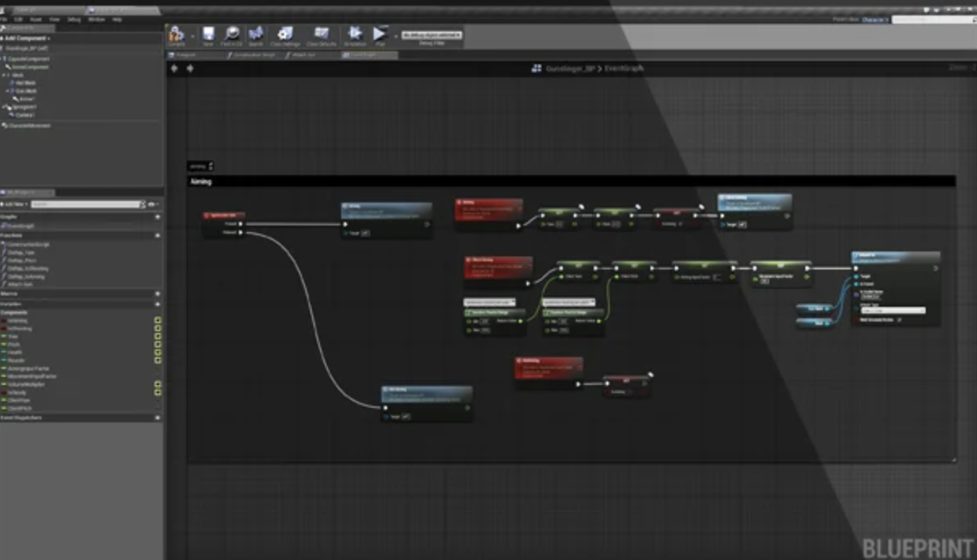Open the debug object filter dropdown
Screen dimensions: 977x560
point(432,35)
